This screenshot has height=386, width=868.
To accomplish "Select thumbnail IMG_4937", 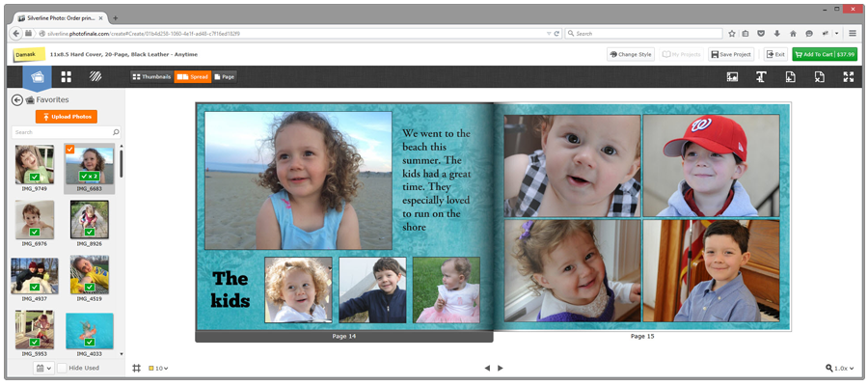I will 35,275.
